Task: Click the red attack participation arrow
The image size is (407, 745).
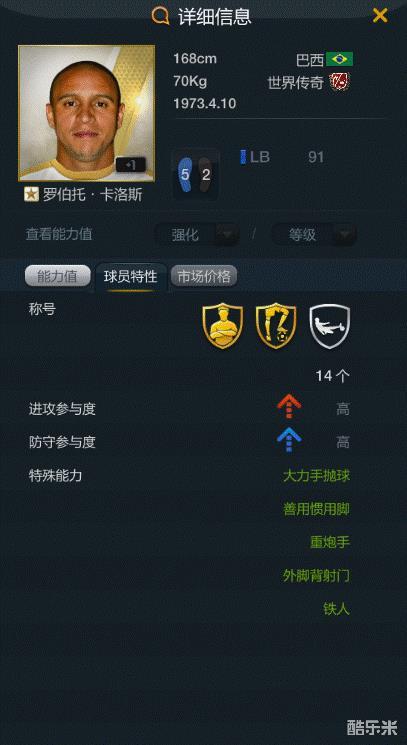Action: (289, 408)
